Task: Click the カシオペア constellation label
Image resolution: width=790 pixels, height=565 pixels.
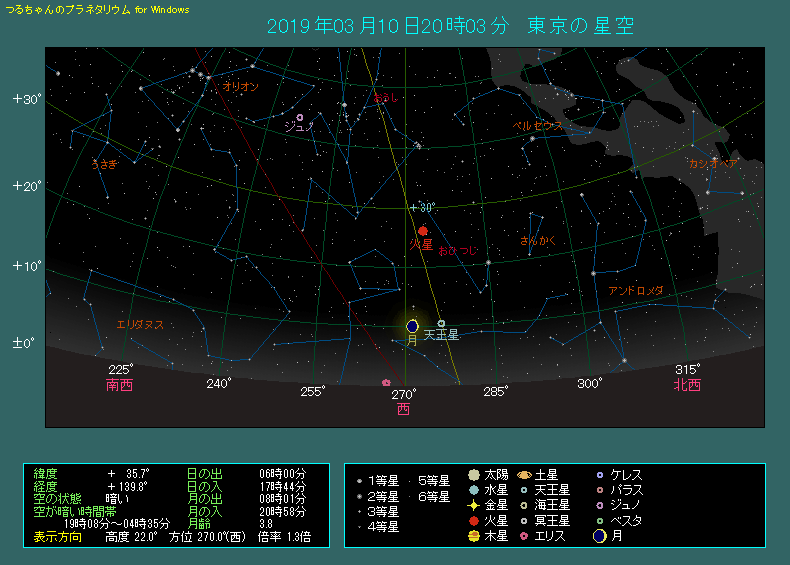Action: (x=713, y=163)
